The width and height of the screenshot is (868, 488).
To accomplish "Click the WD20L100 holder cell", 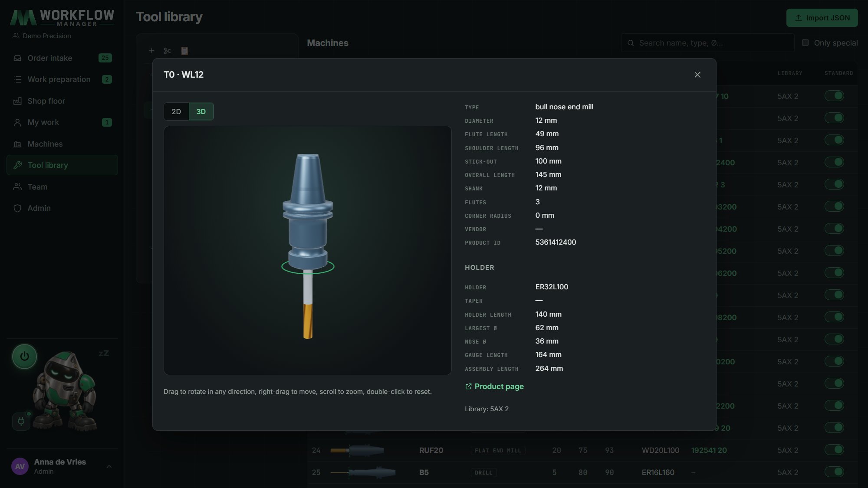I will (660, 450).
